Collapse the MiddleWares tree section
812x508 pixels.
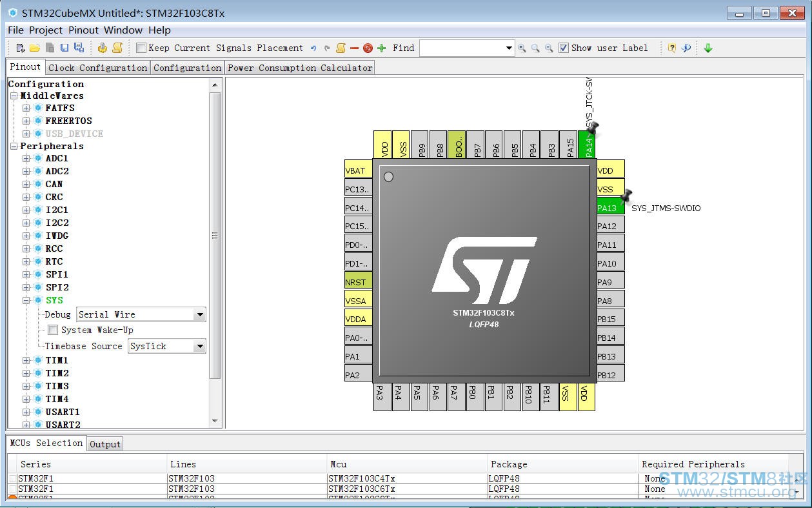point(14,96)
